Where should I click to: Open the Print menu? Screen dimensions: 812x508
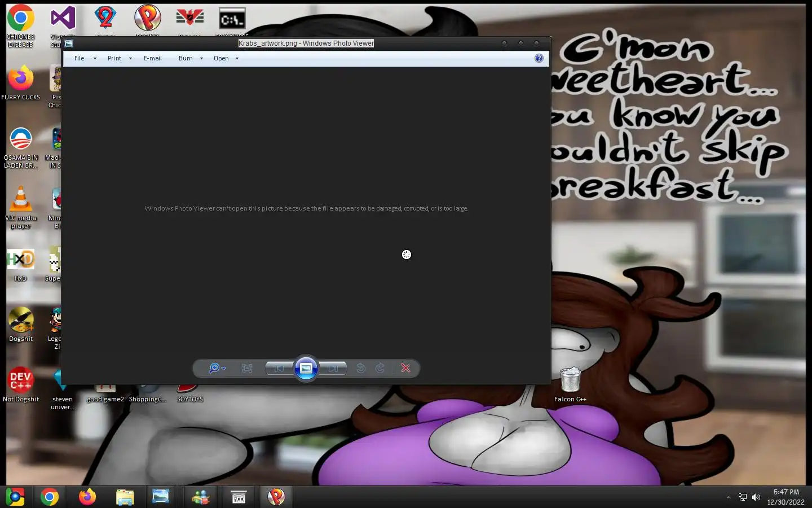(114, 58)
